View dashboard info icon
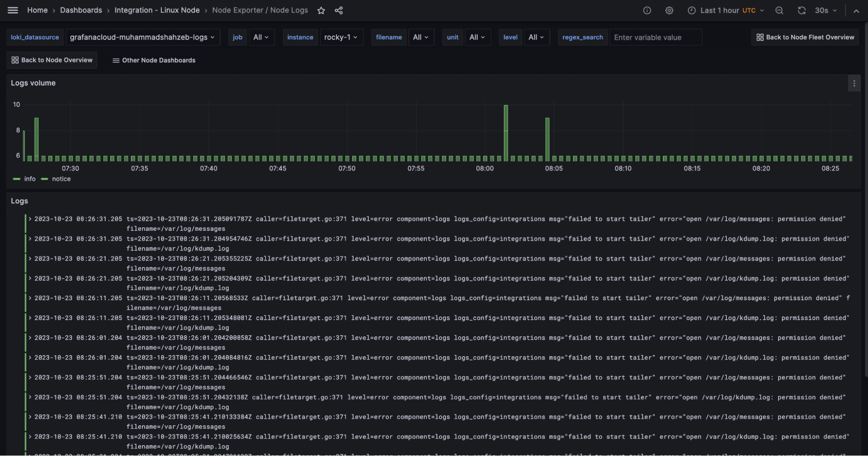The height and width of the screenshot is (456, 868). point(647,10)
